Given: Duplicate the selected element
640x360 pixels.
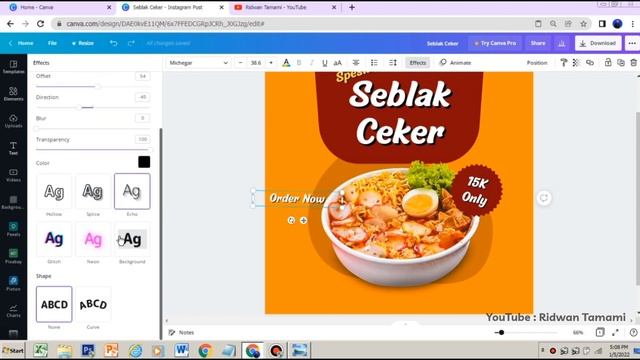Looking at the screenshot, I should (x=621, y=62).
